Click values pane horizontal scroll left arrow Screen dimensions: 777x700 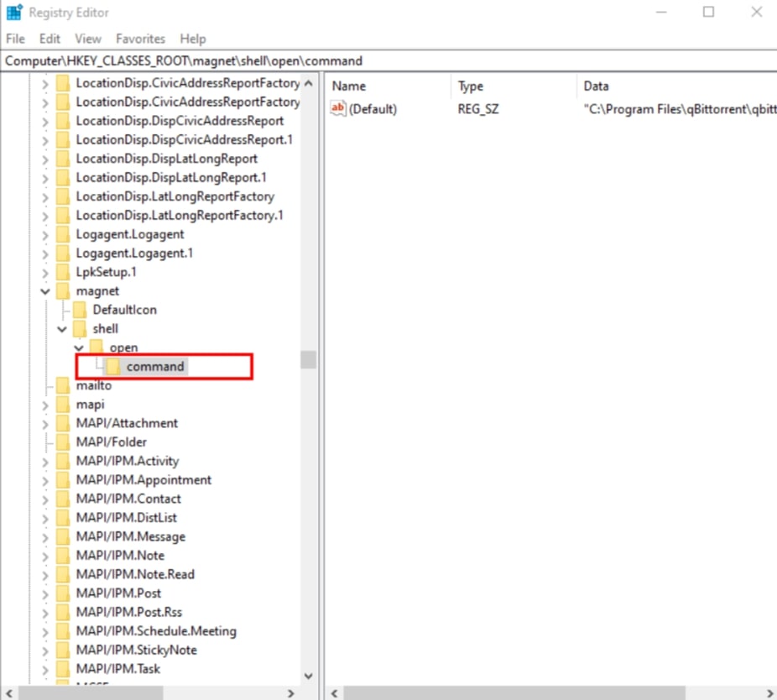[x=335, y=693]
